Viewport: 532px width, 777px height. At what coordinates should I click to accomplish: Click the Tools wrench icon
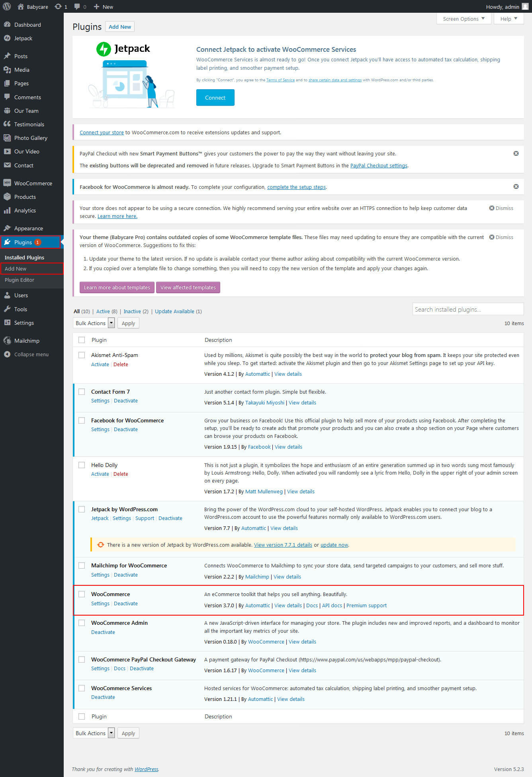pyautogui.click(x=7, y=309)
